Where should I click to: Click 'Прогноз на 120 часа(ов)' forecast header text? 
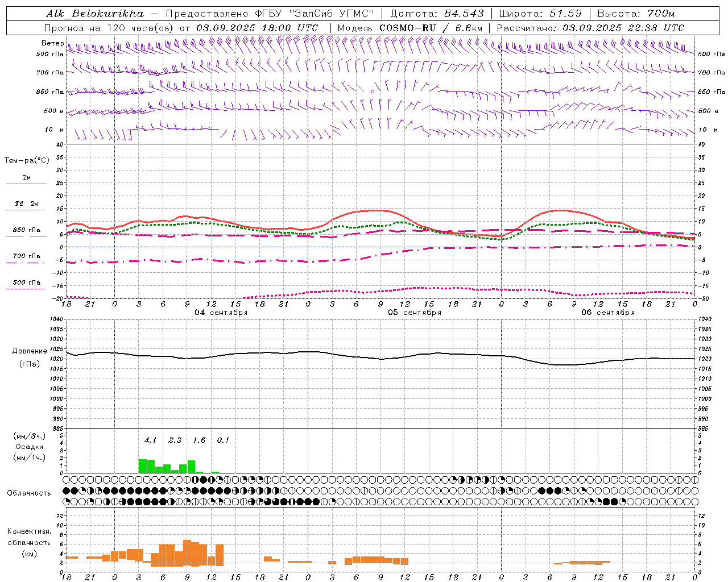coord(110,28)
